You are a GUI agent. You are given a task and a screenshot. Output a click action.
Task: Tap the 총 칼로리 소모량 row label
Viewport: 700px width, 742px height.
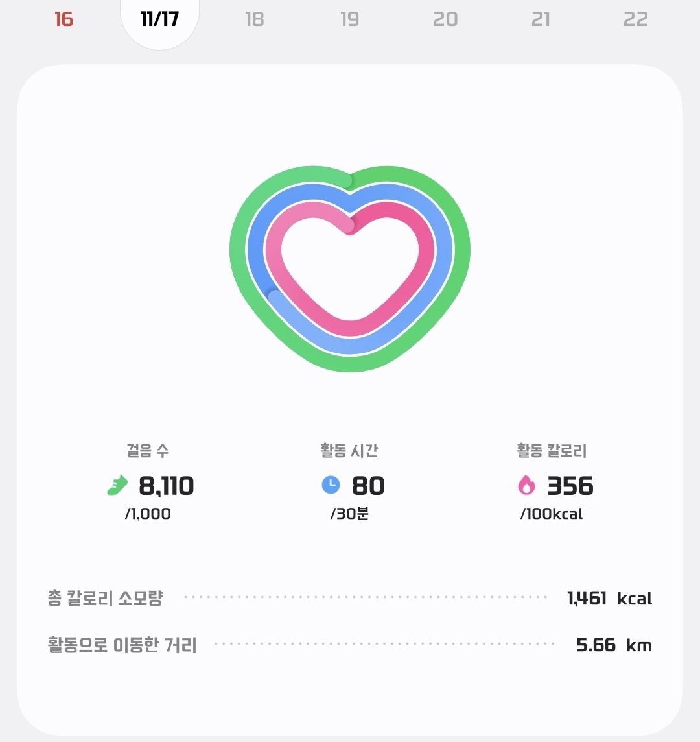click(105, 598)
